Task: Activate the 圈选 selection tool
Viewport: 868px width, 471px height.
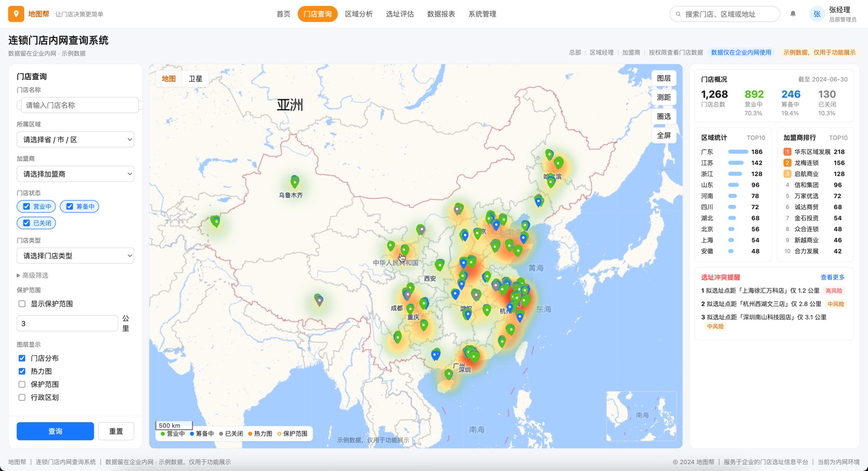Action: (x=664, y=116)
